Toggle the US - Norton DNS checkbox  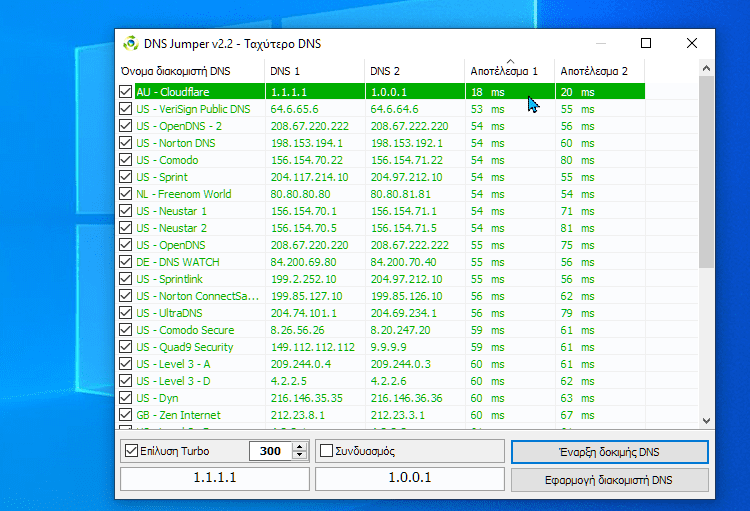[x=125, y=143]
